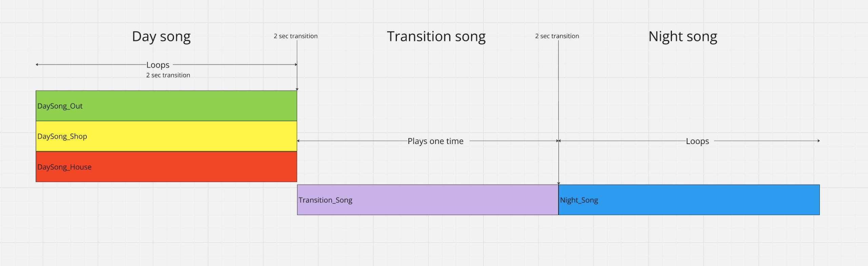The height and width of the screenshot is (266, 868).
Task: Select the "Night song" heading text
Action: 683,37
